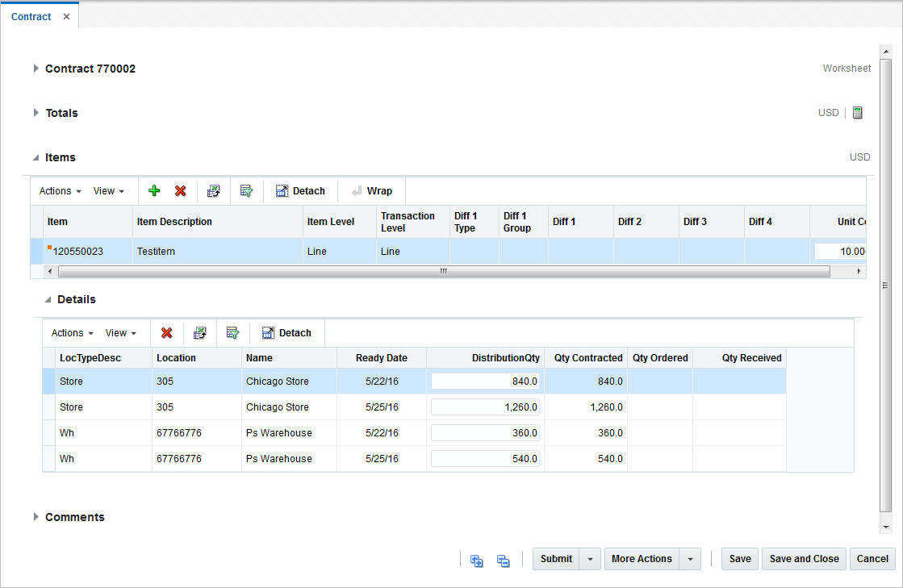
Task: Expand the Contract 770002 section
Action: click(36, 69)
